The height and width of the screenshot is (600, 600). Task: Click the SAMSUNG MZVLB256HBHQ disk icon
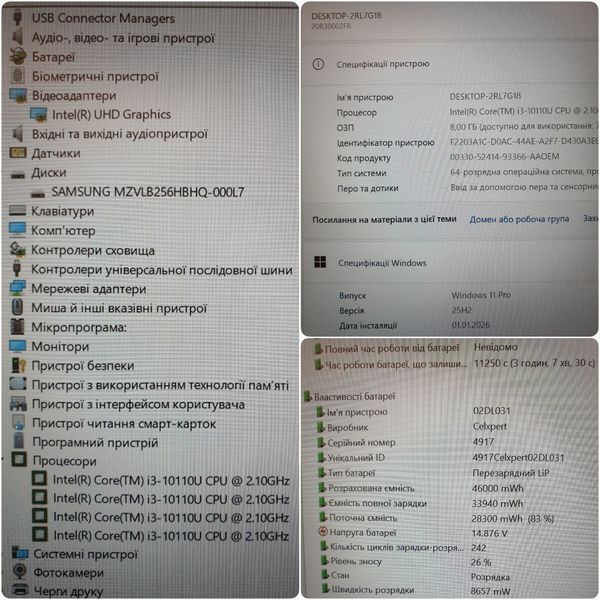pos(38,195)
